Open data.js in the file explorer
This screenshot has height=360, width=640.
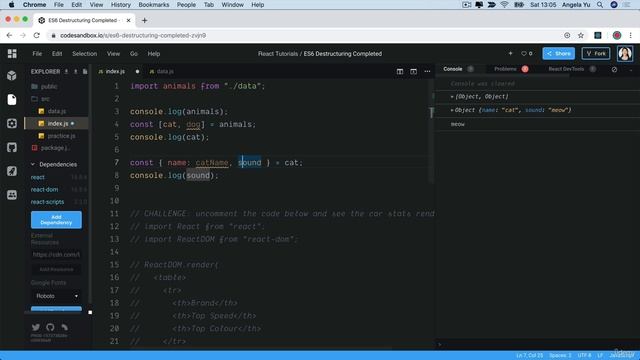(57, 111)
